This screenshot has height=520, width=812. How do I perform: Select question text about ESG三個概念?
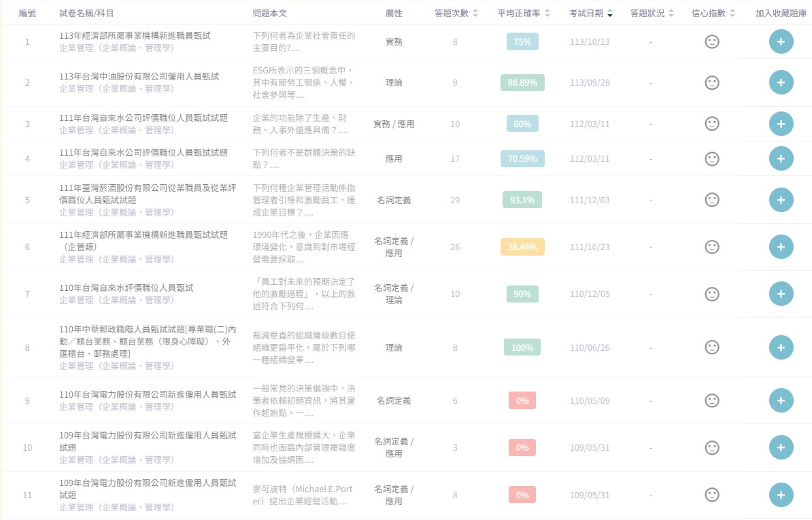coord(304,82)
